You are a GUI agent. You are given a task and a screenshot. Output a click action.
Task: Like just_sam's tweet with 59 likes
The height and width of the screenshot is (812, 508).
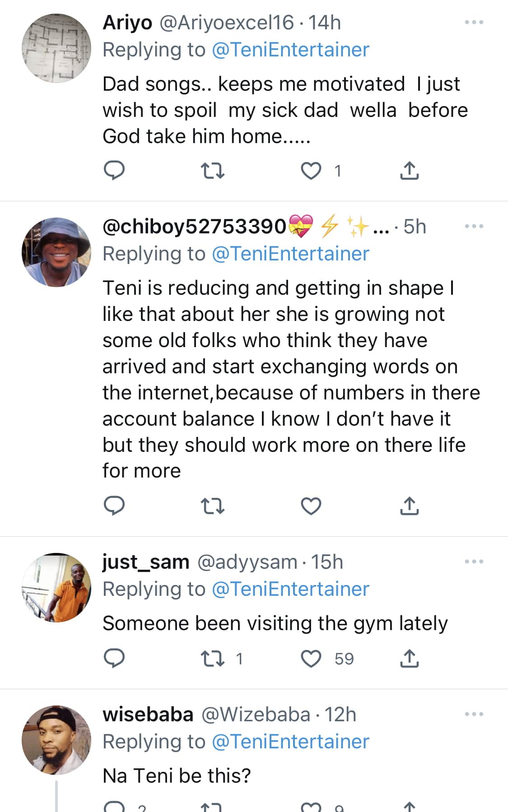[x=311, y=659]
